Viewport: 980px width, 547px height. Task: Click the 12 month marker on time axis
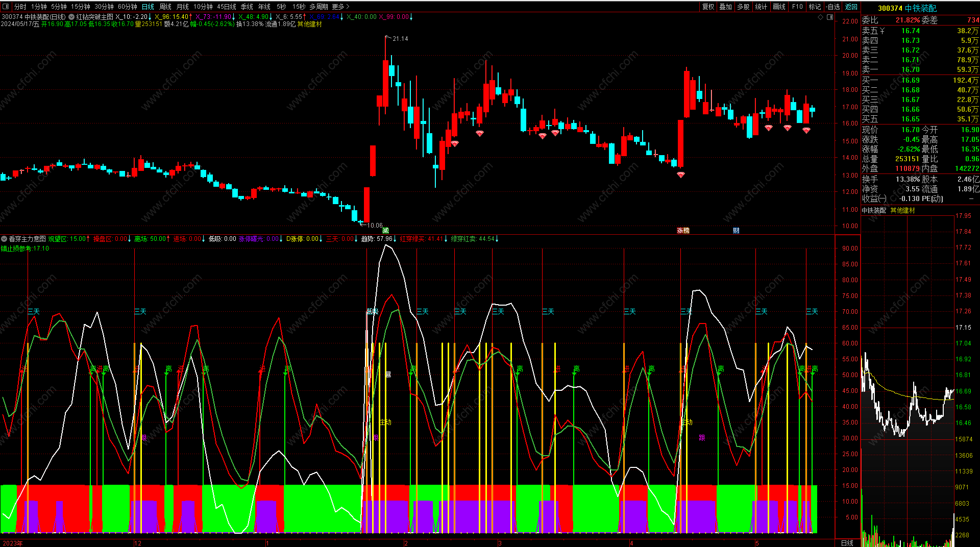138,543
